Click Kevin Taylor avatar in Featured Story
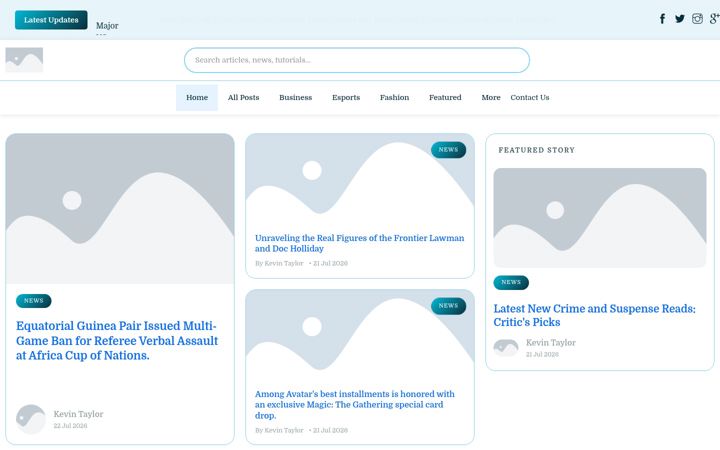The image size is (720, 450). [506, 348]
